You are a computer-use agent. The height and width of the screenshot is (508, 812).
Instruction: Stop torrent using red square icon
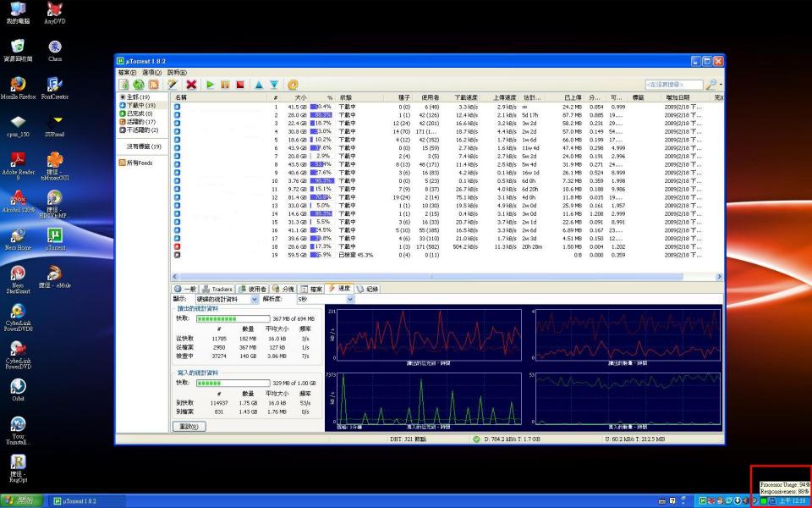pyautogui.click(x=240, y=85)
